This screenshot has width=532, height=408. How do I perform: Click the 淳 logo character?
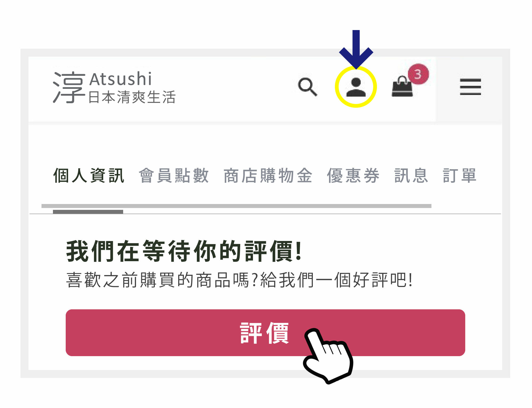click(69, 87)
